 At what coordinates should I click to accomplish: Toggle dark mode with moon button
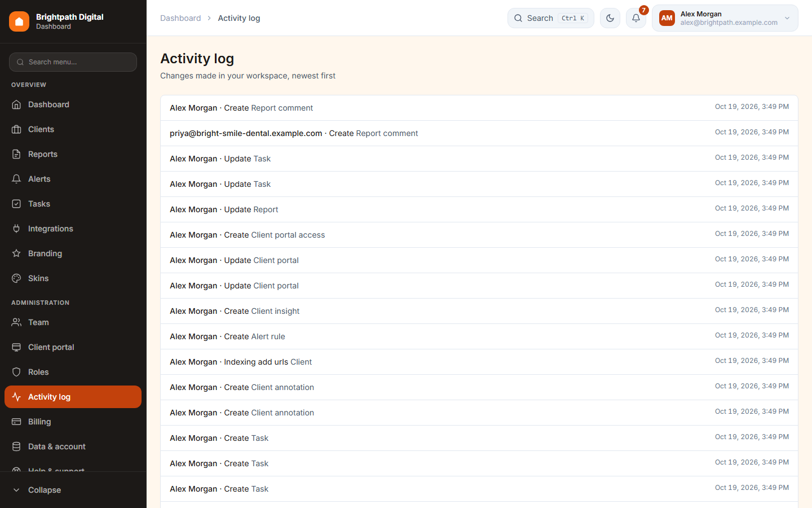(x=610, y=18)
